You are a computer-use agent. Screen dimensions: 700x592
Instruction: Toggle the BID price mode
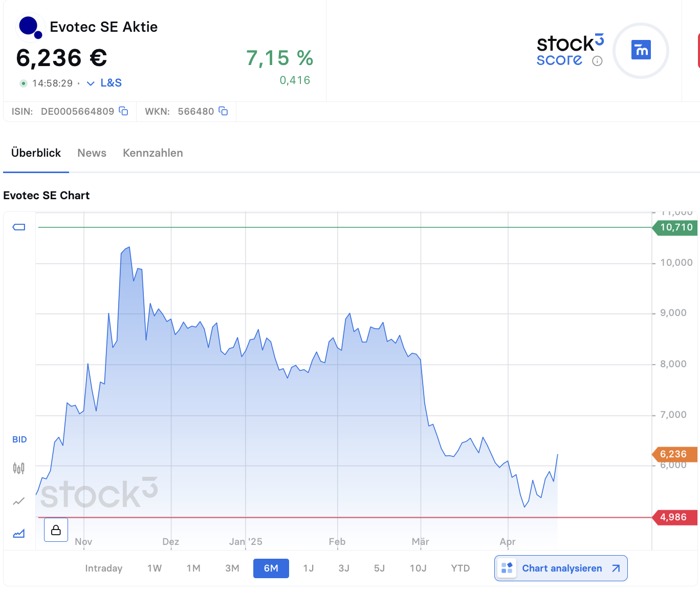coord(19,439)
